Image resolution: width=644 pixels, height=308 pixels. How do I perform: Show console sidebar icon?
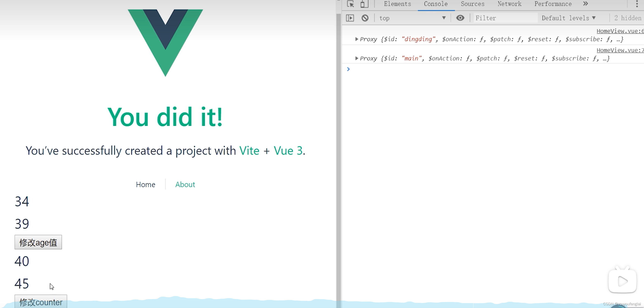[350, 18]
